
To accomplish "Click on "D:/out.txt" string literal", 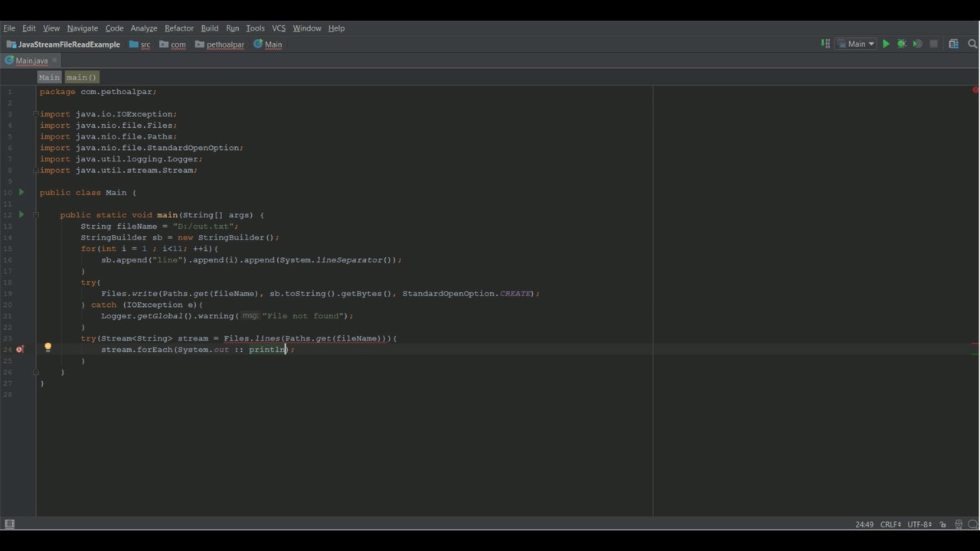I will 205,227.
